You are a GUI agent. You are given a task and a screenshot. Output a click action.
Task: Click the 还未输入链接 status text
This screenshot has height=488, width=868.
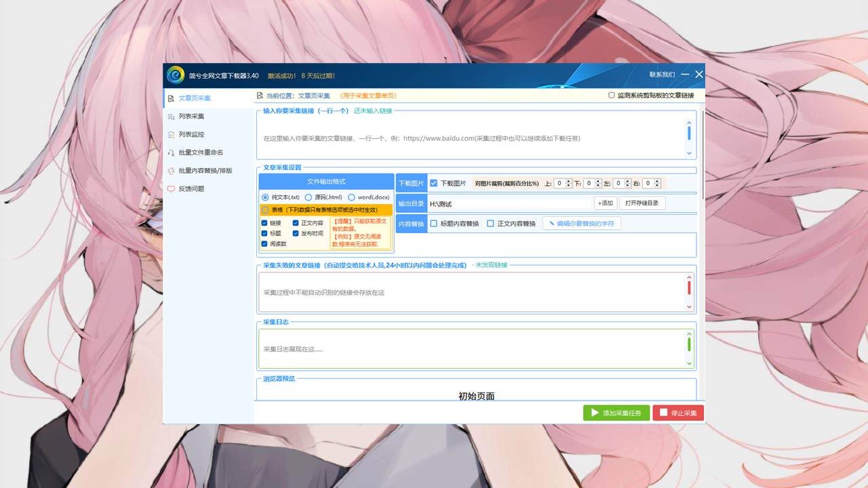(373, 110)
